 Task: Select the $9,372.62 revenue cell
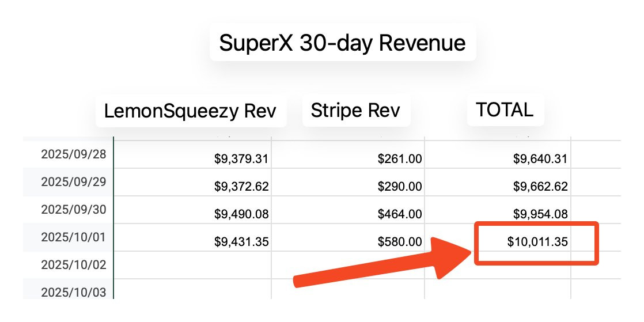[x=241, y=187]
